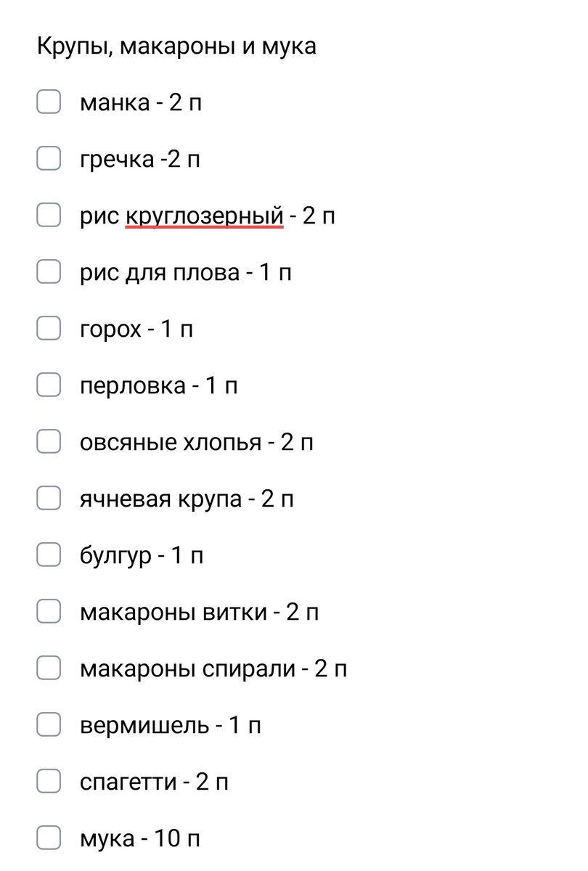Check the checkbox for макароны витки
Image resolution: width=588 pixels, height=871 pixels.
click(x=49, y=611)
